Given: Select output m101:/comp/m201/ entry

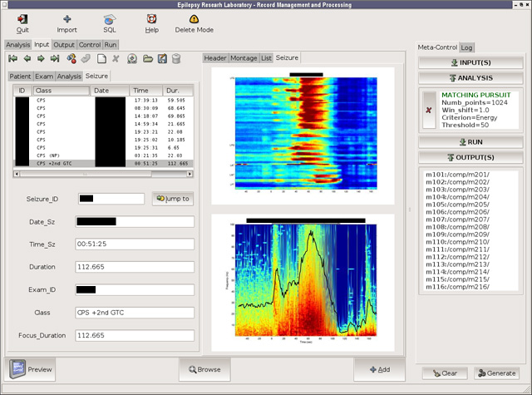Looking at the screenshot, I should [457, 175].
